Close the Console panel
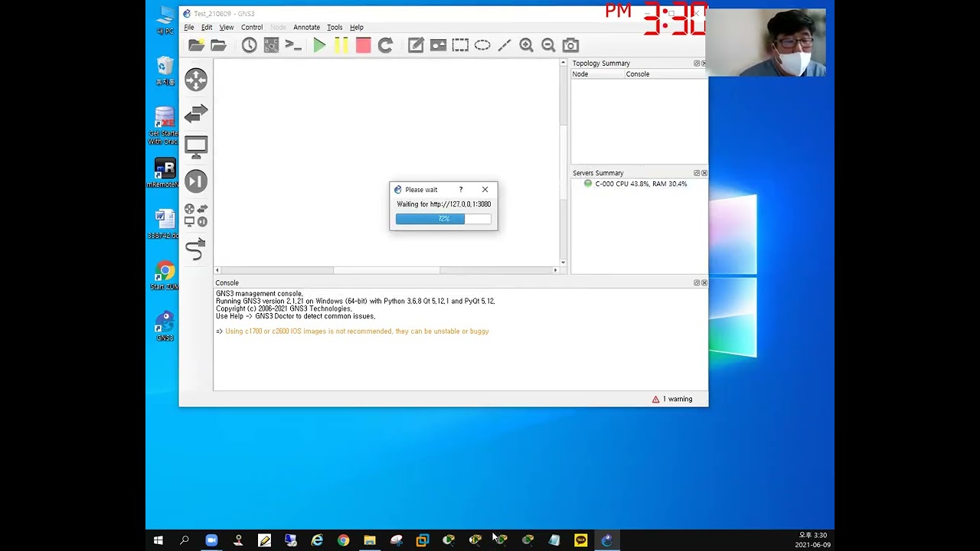Image resolution: width=980 pixels, height=551 pixels. tap(704, 283)
